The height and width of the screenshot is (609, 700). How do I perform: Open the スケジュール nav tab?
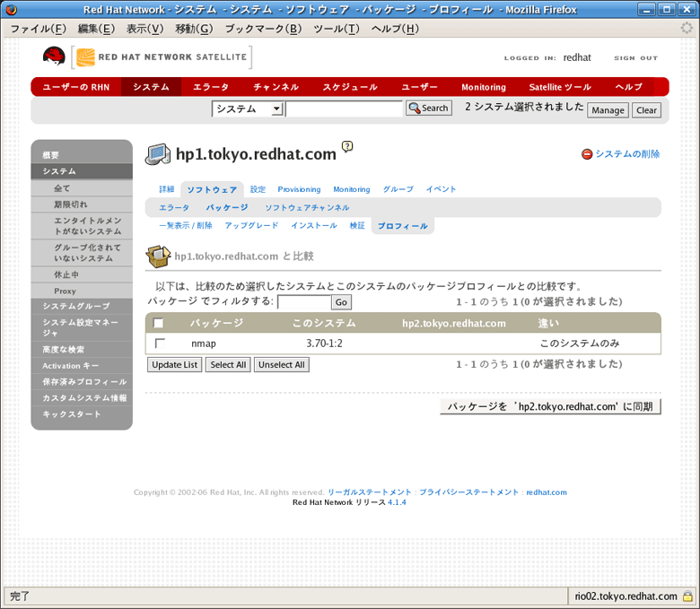click(x=350, y=87)
